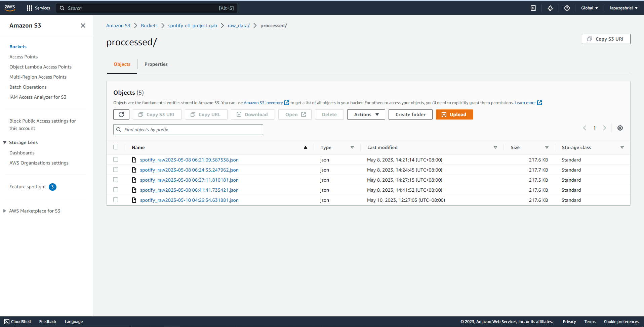Image resolution: width=644 pixels, height=327 pixels.
Task: Close the Amazon S3 side panel
Action: click(83, 26)
